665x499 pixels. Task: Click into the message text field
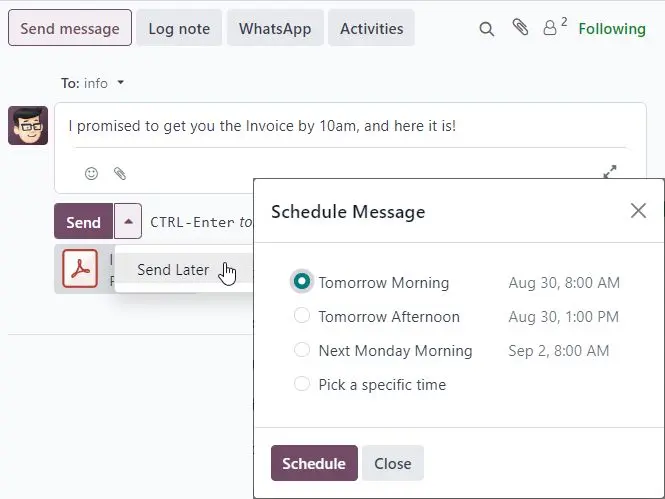(350, 127)
